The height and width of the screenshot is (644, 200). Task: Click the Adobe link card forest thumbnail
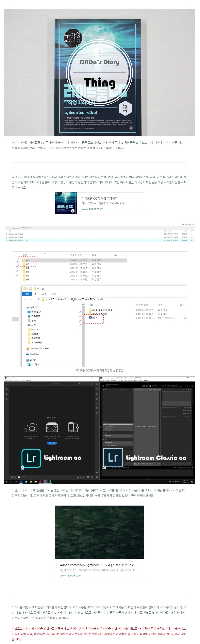[99, 532]
